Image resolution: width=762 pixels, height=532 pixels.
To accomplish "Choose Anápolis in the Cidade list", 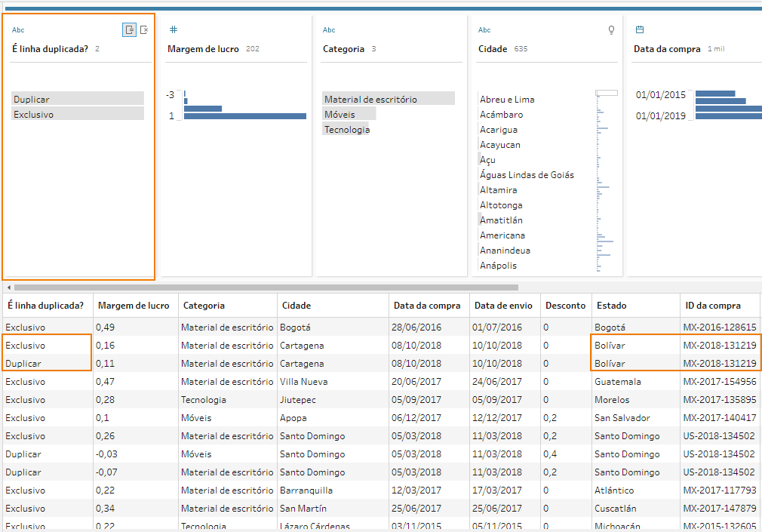I will (x=498, y=265).
